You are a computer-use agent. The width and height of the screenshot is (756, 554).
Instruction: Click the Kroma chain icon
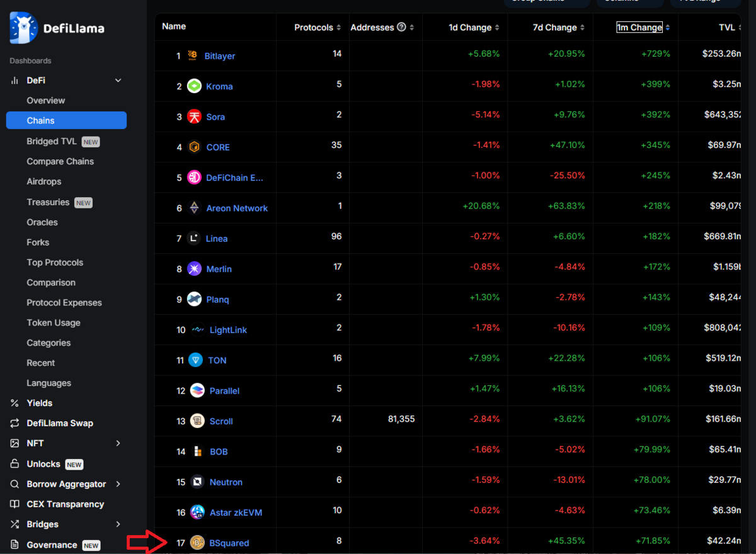(194, 86)
